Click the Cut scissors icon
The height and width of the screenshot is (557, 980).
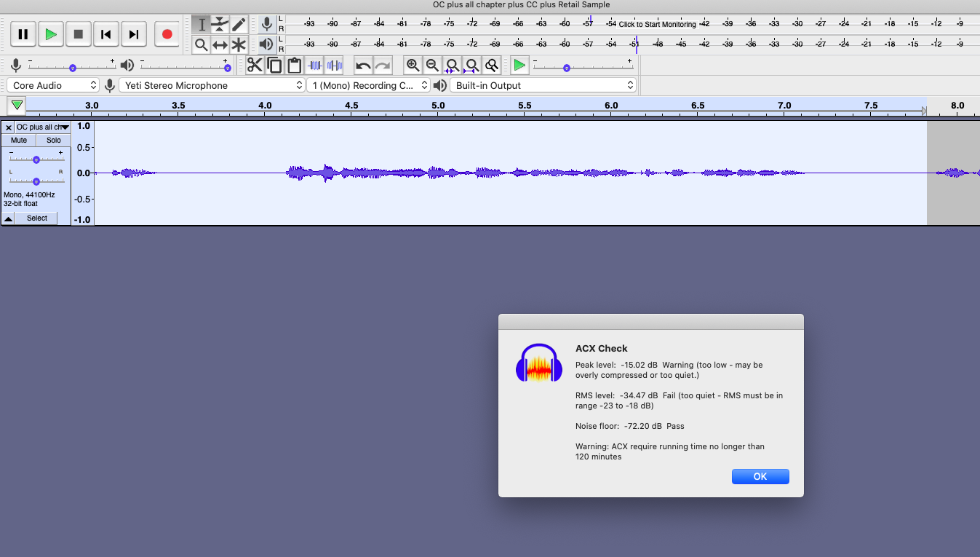pos(255,66)
